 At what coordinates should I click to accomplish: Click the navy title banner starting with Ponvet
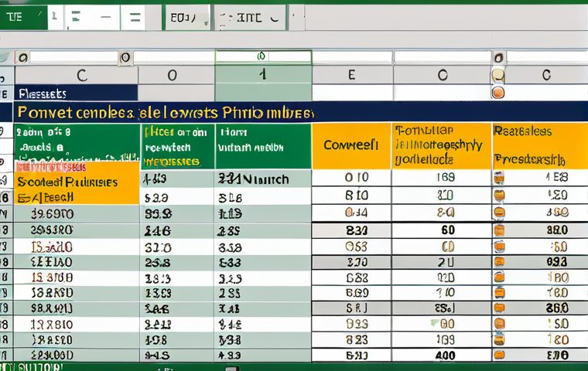300,112
